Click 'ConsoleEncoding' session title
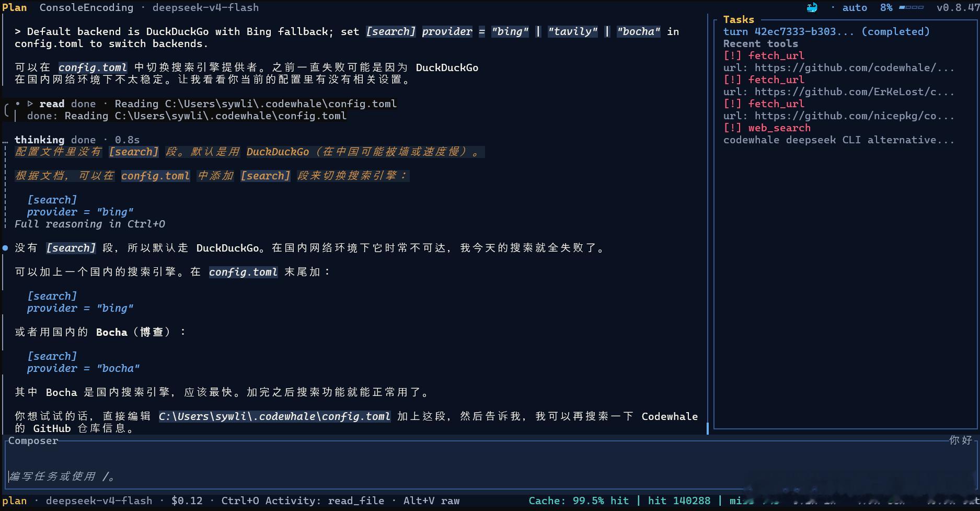The width and height of the screenshot is (980, 511). click(x=86, y=7)
